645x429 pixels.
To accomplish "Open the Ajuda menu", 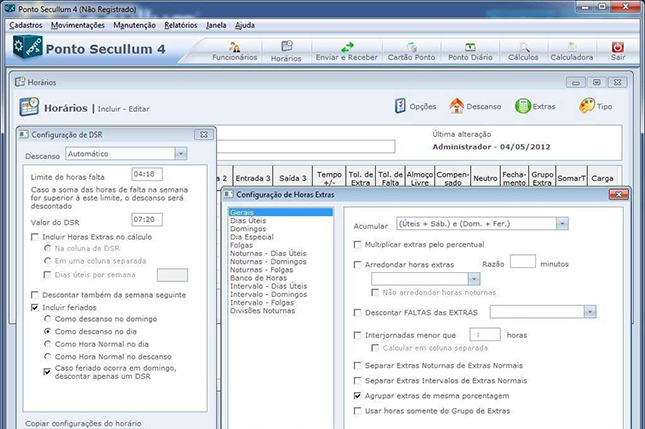I will coord(245,25).
